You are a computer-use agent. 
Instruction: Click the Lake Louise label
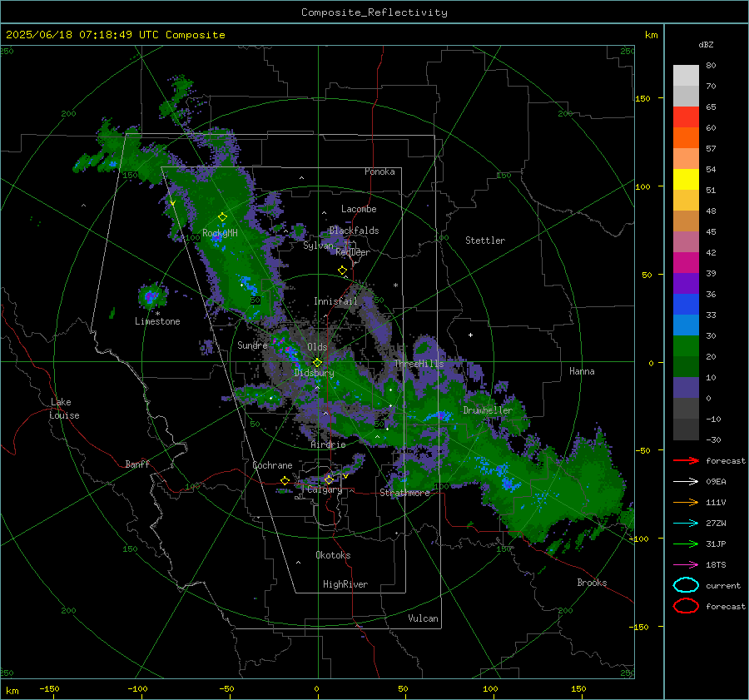pos(64,409)
